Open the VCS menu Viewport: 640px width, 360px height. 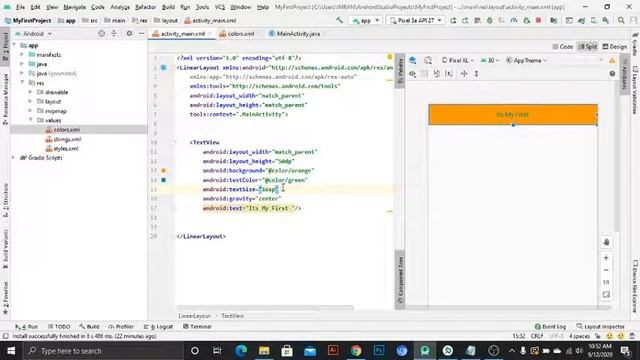pos(220,7)
